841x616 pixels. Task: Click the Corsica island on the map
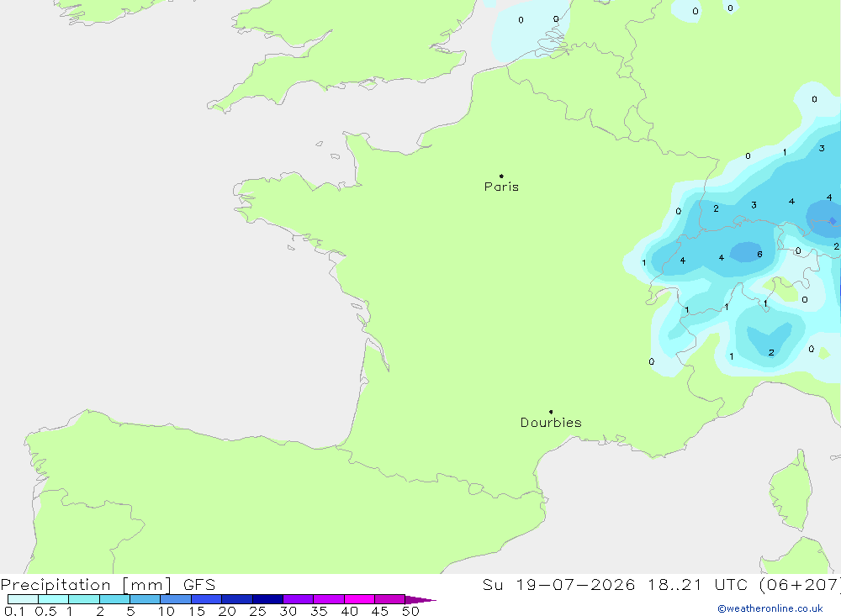point(791,491)
